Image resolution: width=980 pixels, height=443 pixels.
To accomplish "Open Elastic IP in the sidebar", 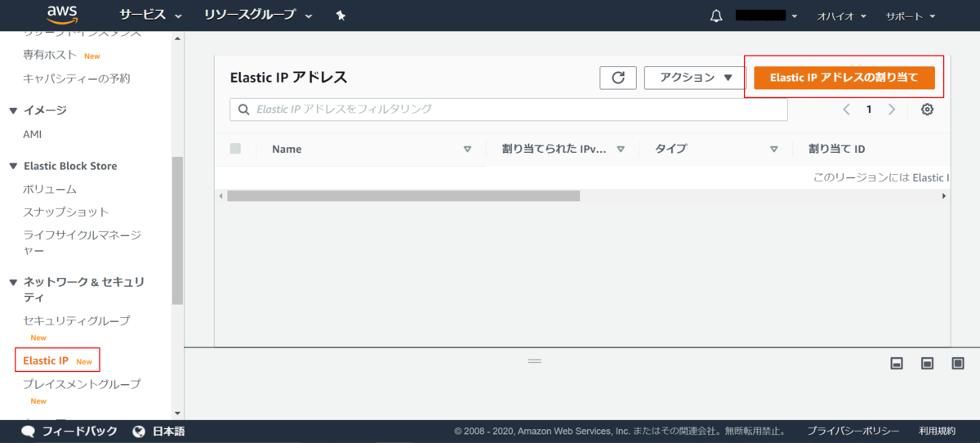I will [46, 360].
